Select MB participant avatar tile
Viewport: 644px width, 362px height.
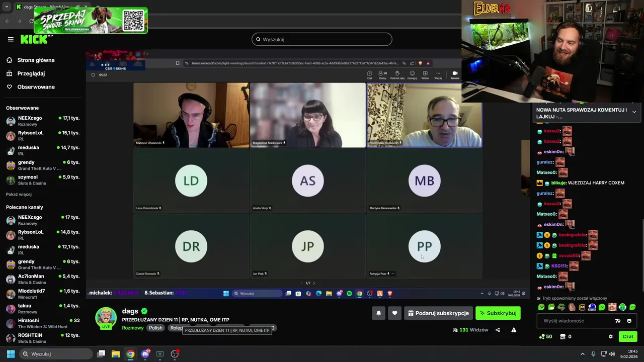click(x=425, y=180)
